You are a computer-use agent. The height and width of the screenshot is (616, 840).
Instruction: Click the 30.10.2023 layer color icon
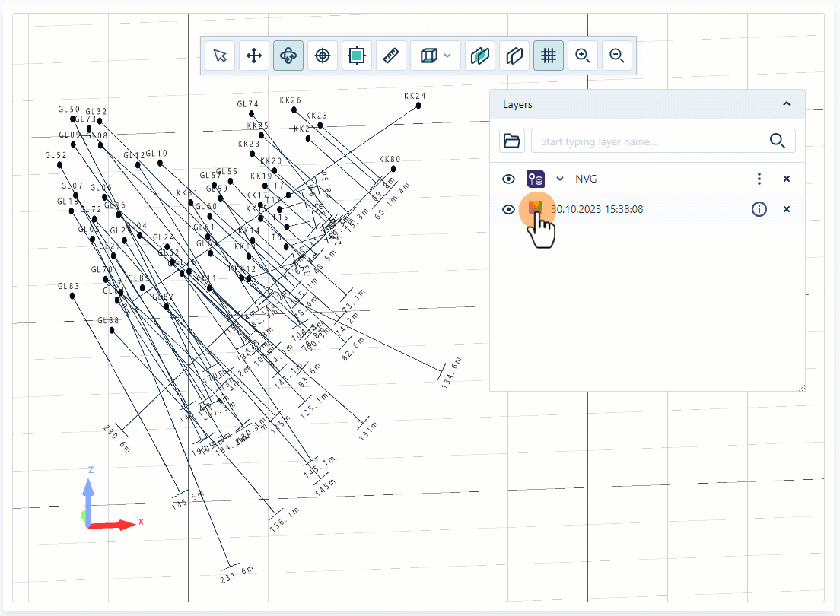click(x=536, y=208)
